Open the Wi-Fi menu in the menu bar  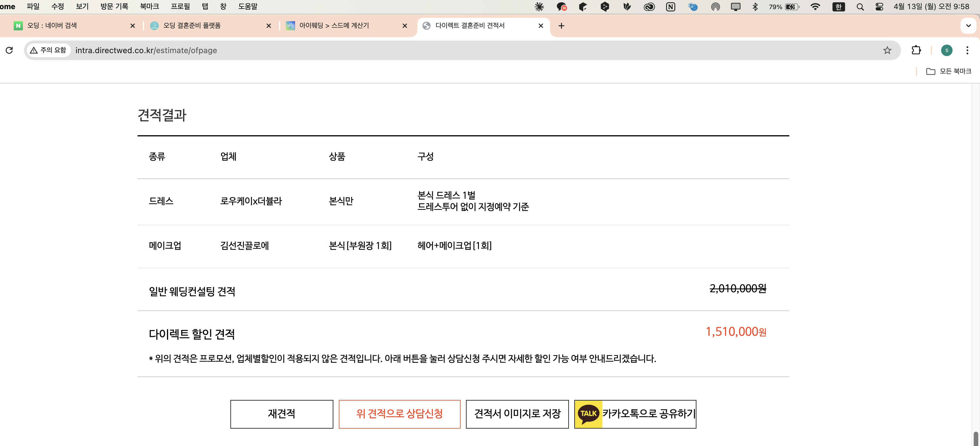[815, 7]
